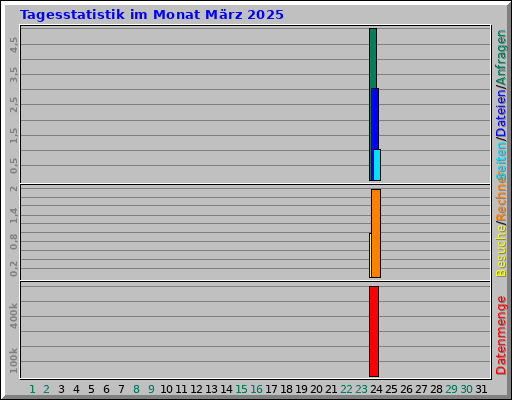Viewport: 512px width, 400px height.
Task: Click the '4,5' y-axis value
Action: 14,45
